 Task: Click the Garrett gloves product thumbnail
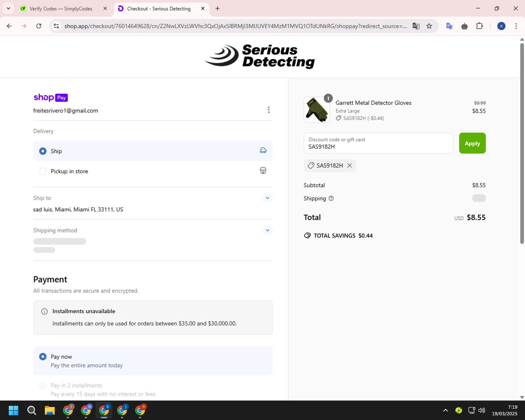coord(317,110)
